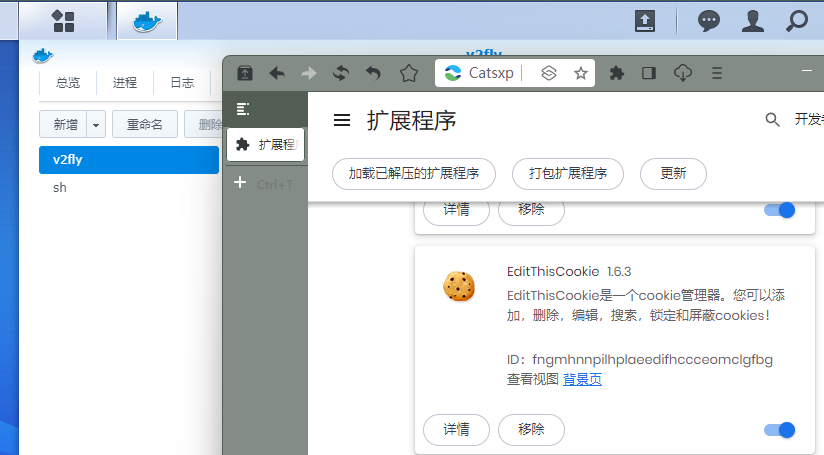Click the EditThisCookie 1.6.3 title text
Screen dimensions: 824x455
[x=569, y=272]
